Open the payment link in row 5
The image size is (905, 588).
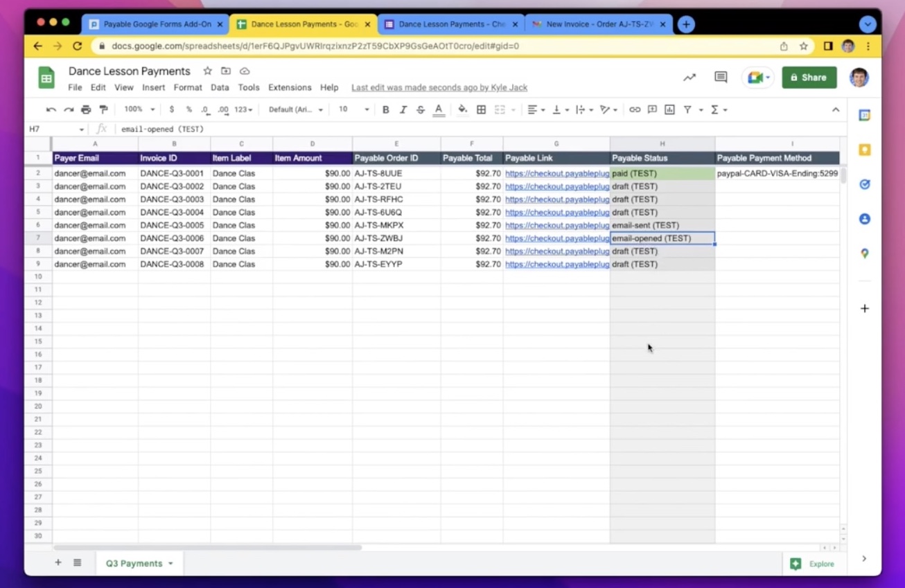(556, 212)
